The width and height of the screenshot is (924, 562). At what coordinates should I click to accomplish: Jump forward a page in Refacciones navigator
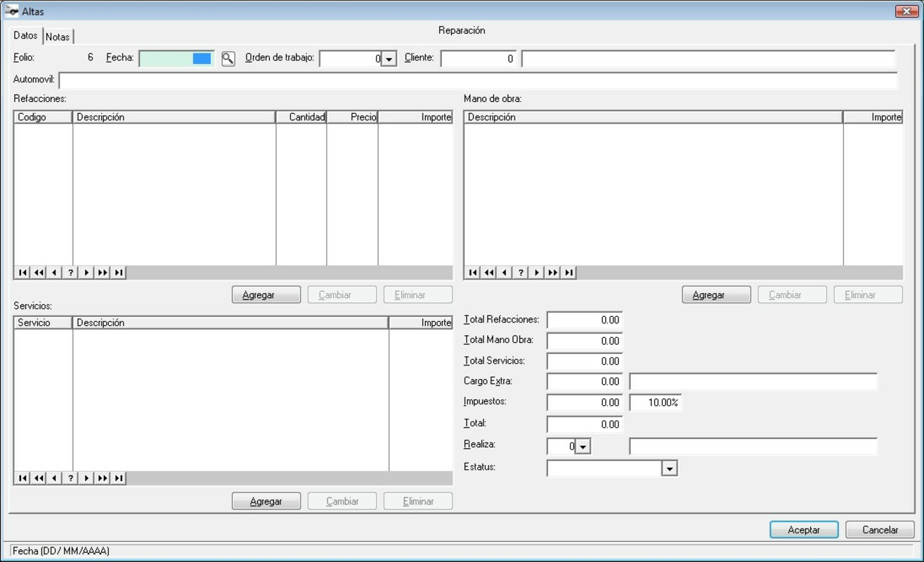tap(103, 273)
